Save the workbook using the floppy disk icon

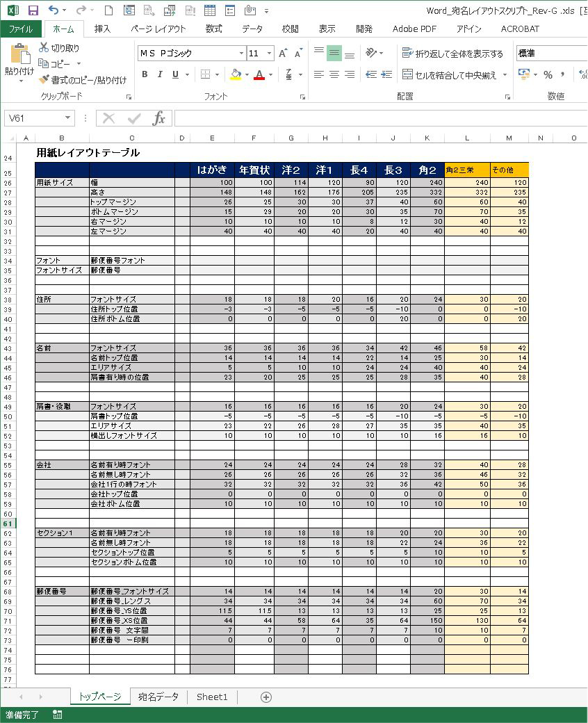(x=33, y=10)
